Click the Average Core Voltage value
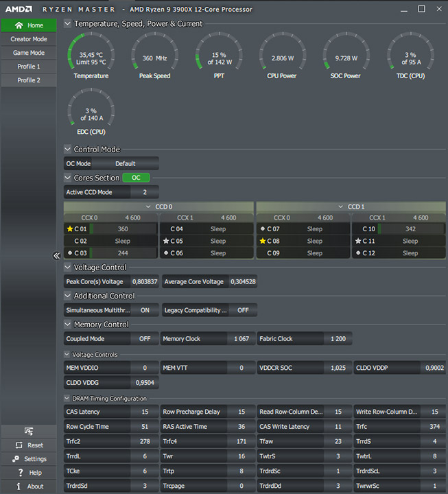The height and width of the screenshot is (494, 448). pos(243,282)
